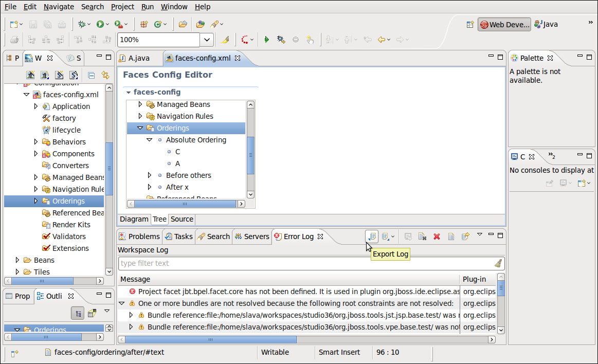Click the Search flashlight icon in toolbar
Image resolution: width=598 pixels, height=364 pixels.
(x=215, y=24)
